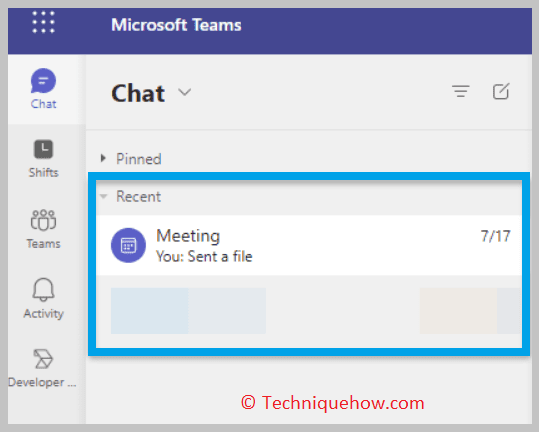The width and height of the screenshot is (539, 432).
Task: Click 'You: Sent a file' preview text
Action: click(x=204, y=256)
